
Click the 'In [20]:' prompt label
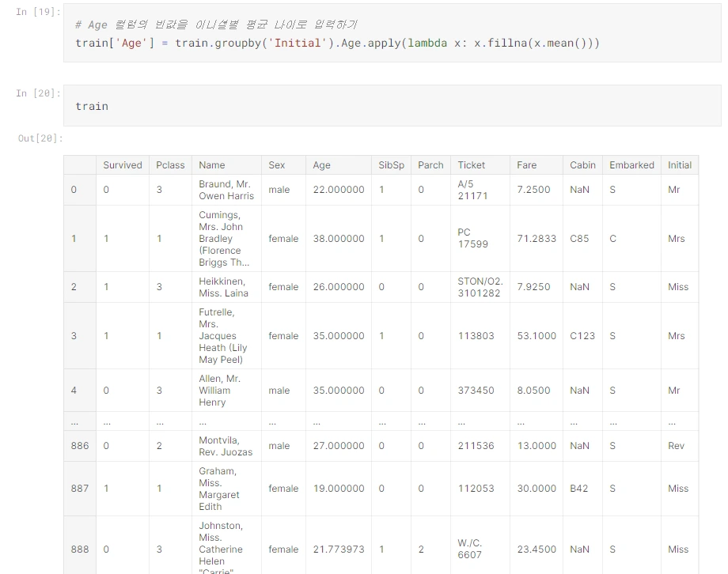pyautogui.click(x=38, y=93)
